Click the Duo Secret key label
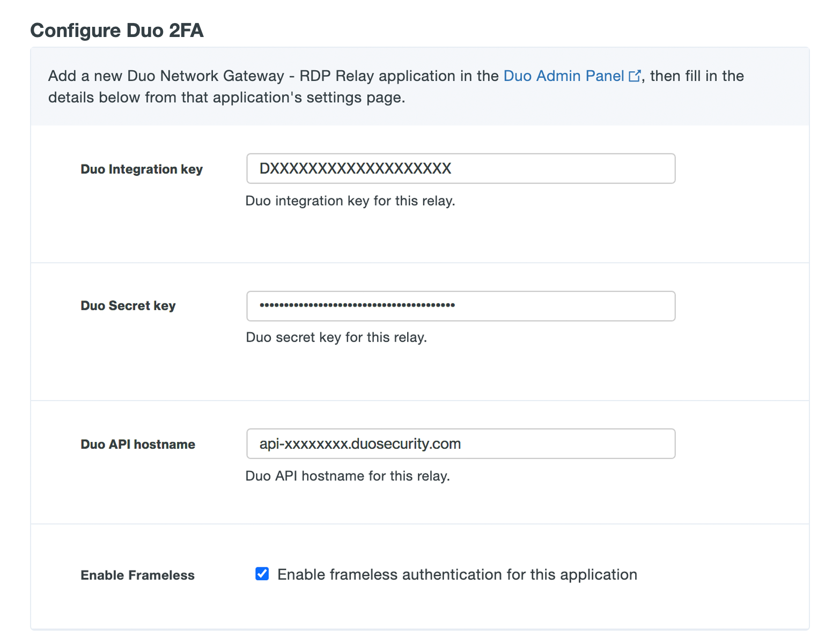Screen dimensions: 840x643 click(128, 306)
